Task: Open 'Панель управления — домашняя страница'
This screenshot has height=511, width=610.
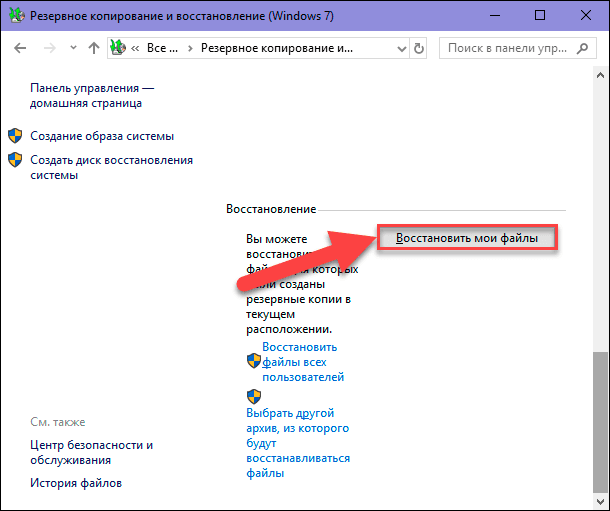Action: pos(92,96)
